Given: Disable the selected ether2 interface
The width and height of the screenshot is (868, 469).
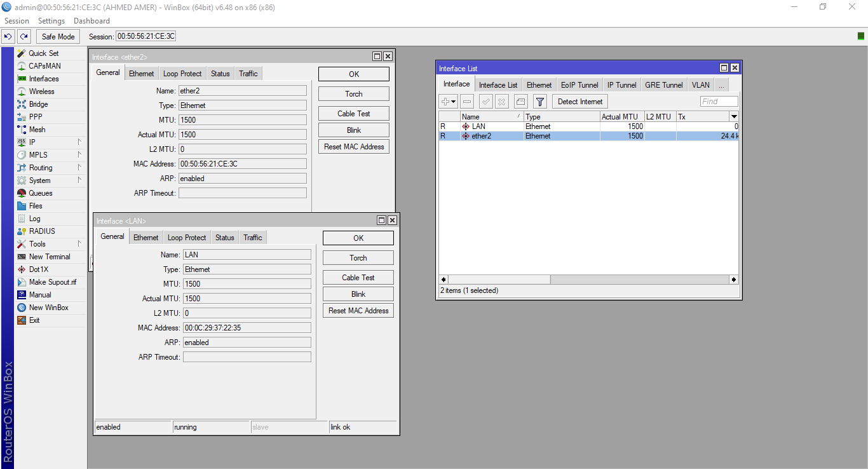Looking at the screenshot, I should click(x=466, y=101).
